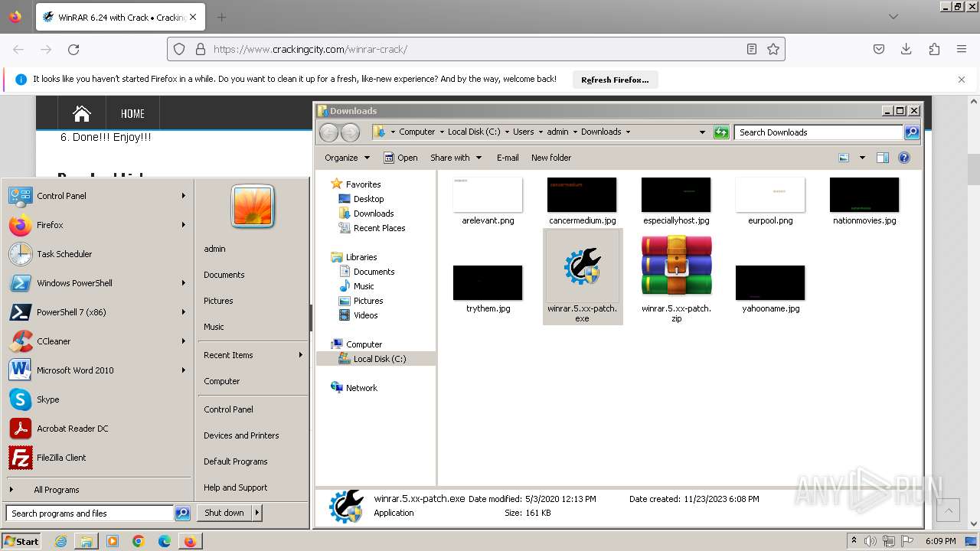
Task: Expand Microsoft Word 2010 recent files arrow
Action: 184,370
